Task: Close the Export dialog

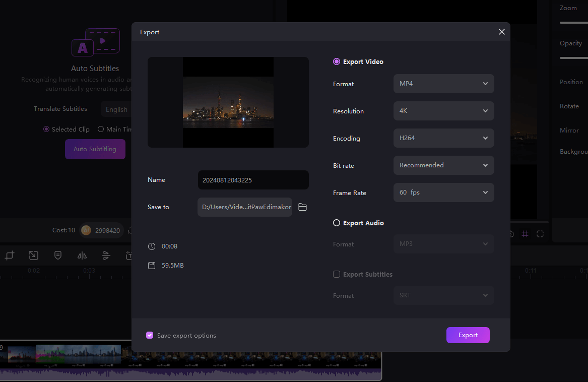Action: point(501,32)
